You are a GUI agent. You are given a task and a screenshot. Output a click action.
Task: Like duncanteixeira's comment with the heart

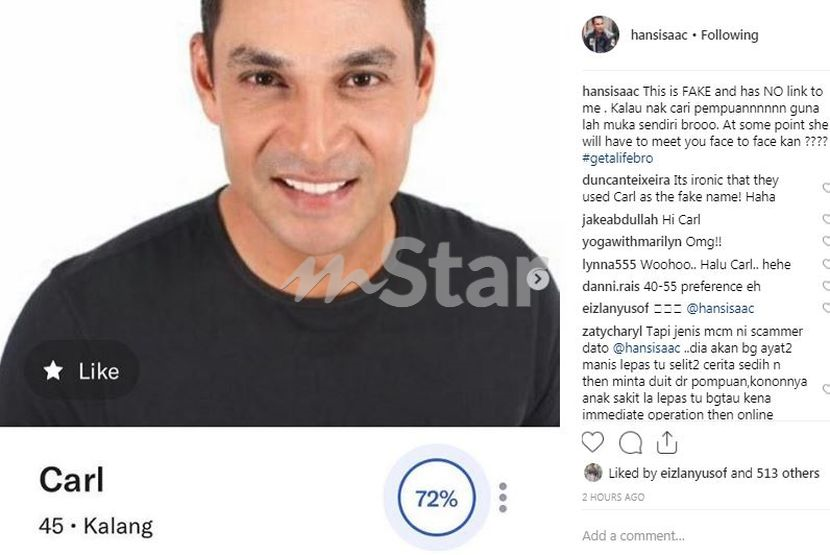click(826, 187)
